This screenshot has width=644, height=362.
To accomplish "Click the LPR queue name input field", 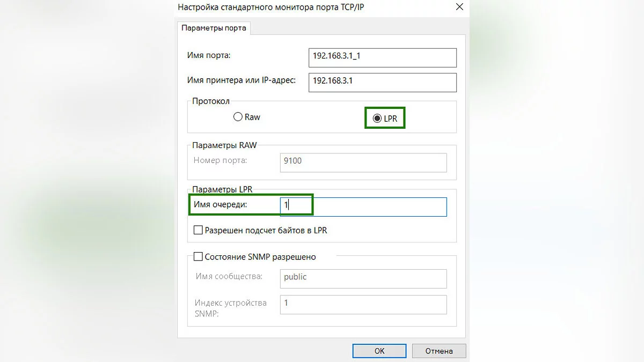I will click(363, 207).
